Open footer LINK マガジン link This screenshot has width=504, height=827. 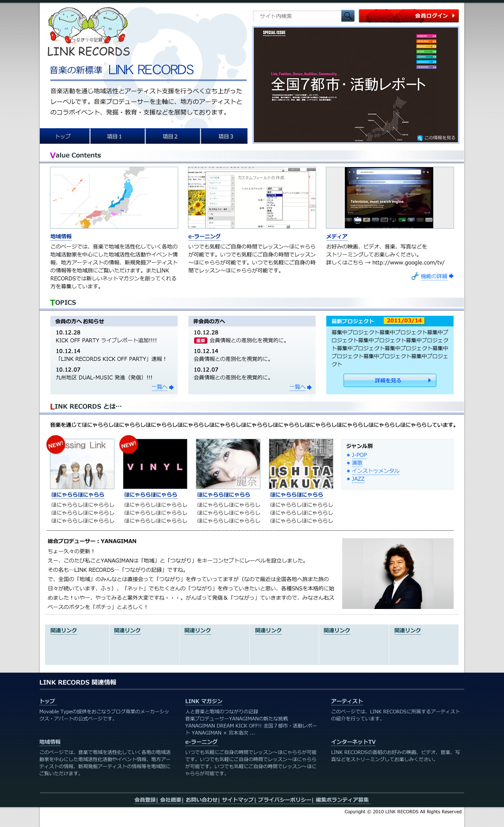tap(204, 701)
